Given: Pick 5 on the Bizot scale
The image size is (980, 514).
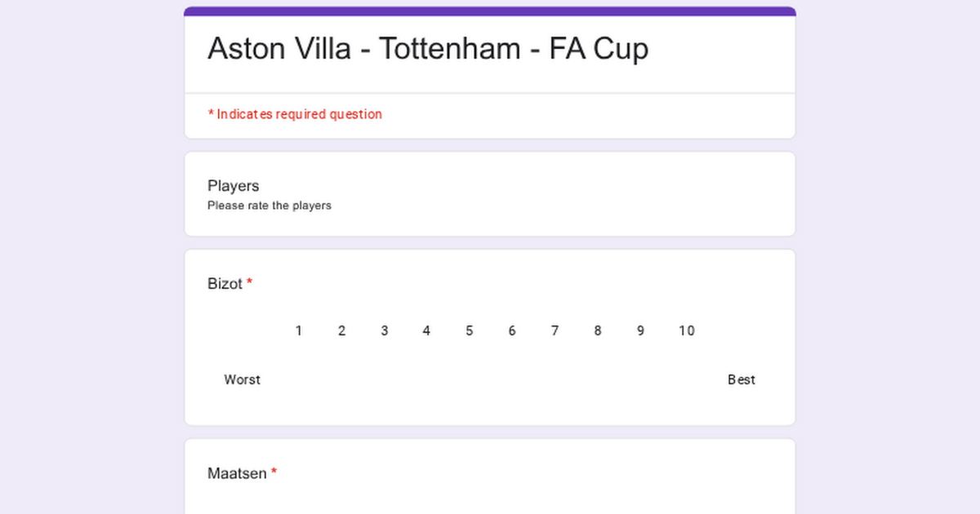Looking at the screenshot, I should click(470, 330).
